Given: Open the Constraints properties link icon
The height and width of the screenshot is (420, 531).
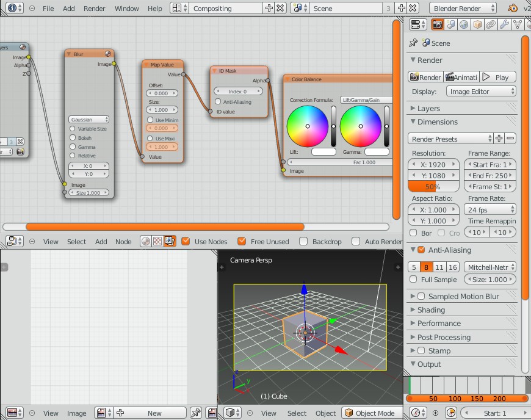Looking at the screenshot, I should point(490,24).
